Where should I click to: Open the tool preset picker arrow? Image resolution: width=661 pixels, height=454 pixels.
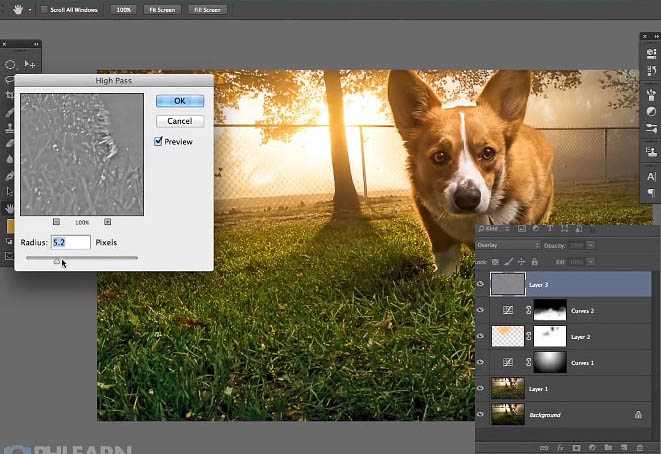(30, 9)
